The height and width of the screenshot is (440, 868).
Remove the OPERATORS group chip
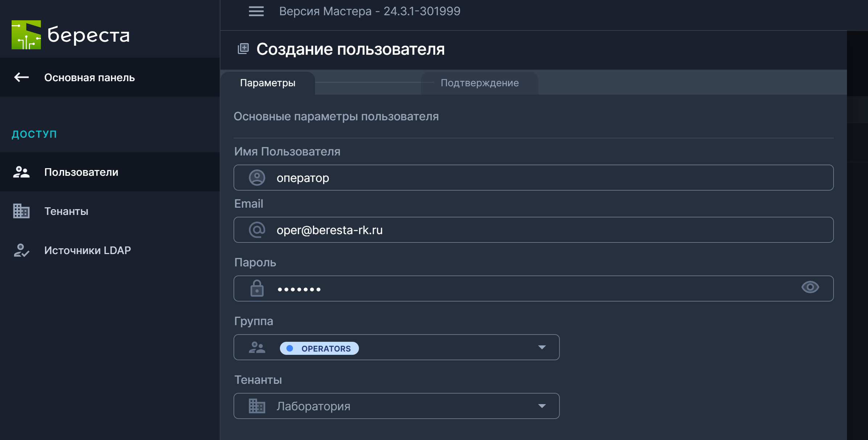[x=319, y=348]
